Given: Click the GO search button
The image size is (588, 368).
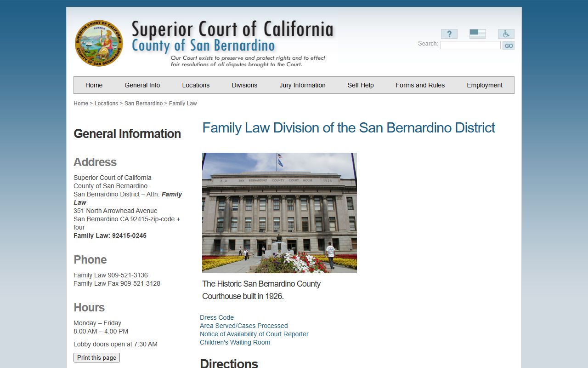Looking at the screenshot, I should (509, 46).
